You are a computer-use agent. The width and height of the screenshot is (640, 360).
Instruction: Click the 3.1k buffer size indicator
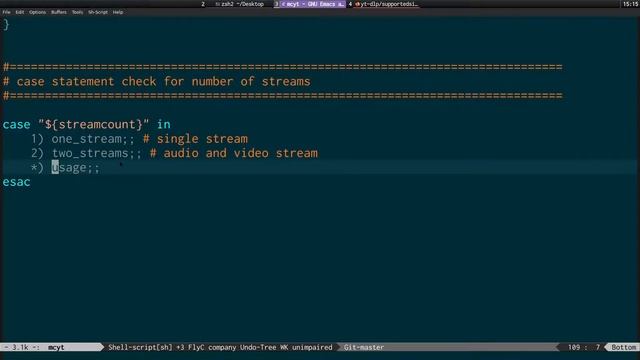click(x=20, y=347)
